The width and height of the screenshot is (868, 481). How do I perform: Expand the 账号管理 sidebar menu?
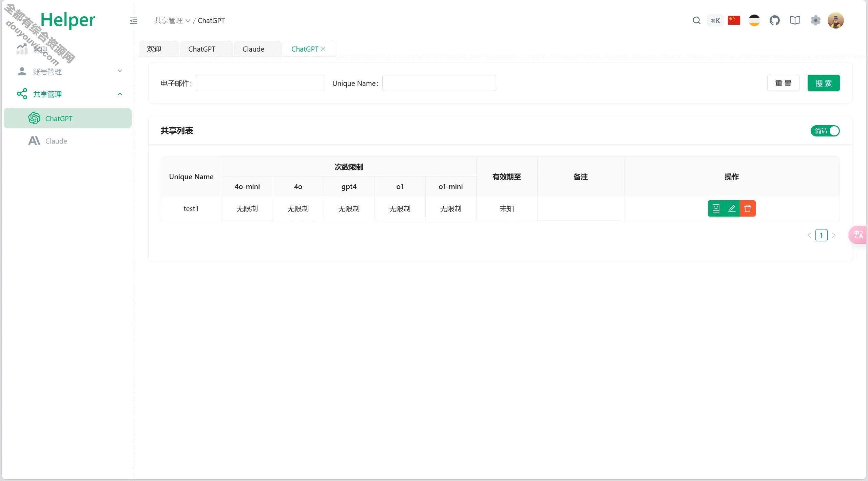68,71
